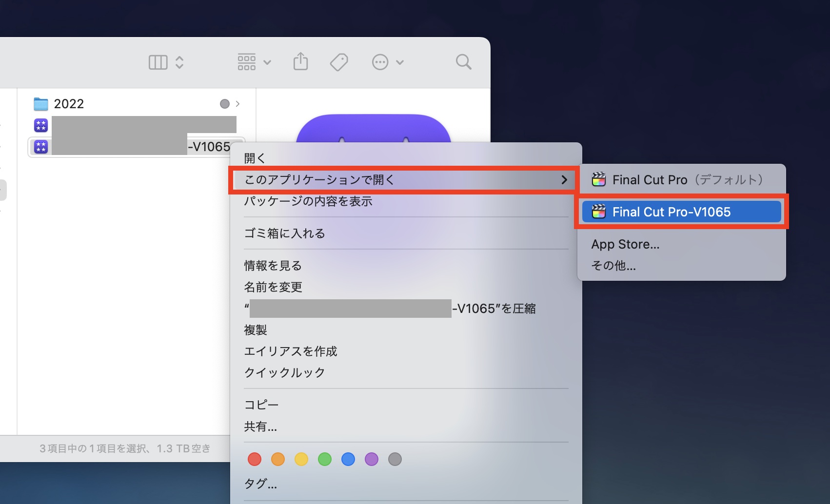
Task: Expand the action menu chevron
Action: click(x=400, y=62)
